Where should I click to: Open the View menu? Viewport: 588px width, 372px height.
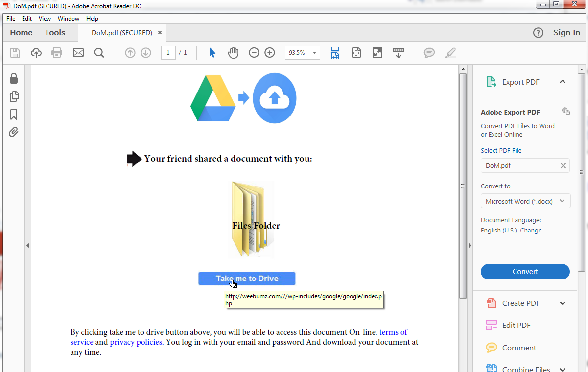(x=45, y=19)
